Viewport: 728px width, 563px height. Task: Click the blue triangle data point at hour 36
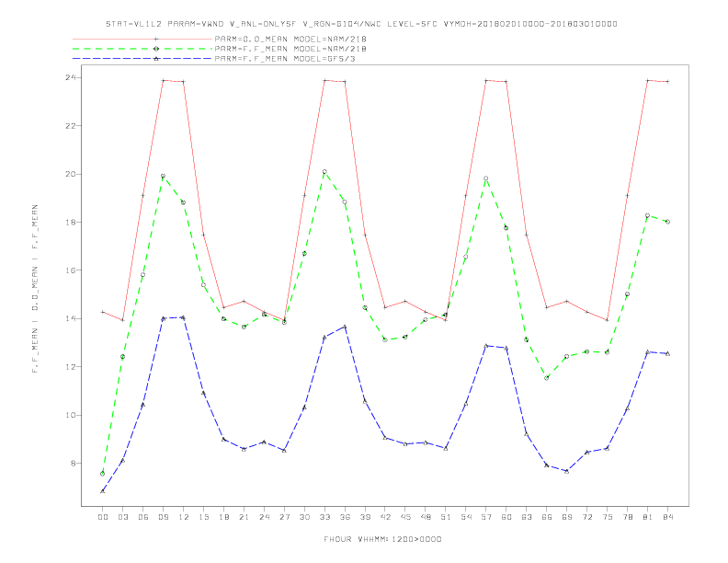(x=345, y=327)
